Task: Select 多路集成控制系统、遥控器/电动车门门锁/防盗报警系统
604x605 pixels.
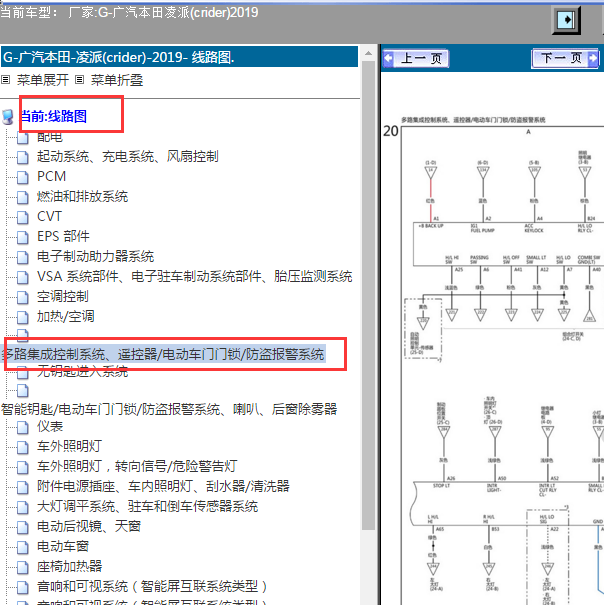Action: (x=163, y=354)
